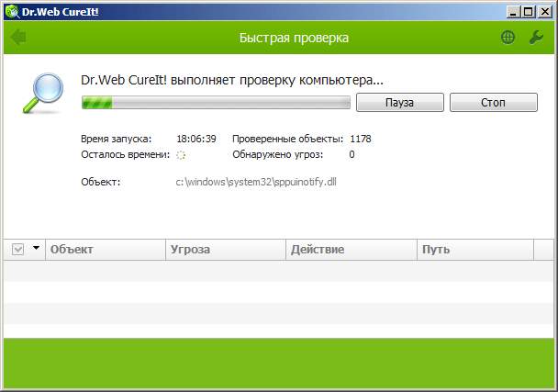The height and width of the screenshot is (392, 558).
Task: Click the Путь column header
Action: point(475,249)
